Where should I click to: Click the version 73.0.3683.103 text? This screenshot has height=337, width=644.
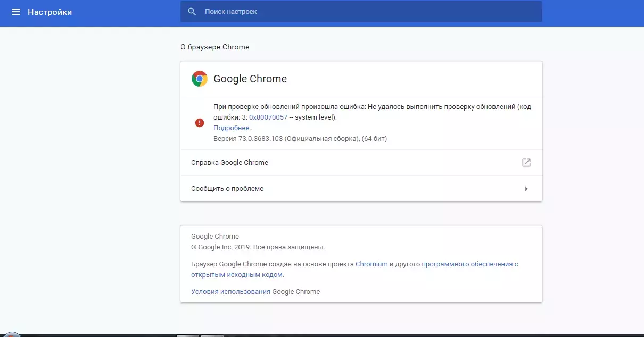coord(300,139)
